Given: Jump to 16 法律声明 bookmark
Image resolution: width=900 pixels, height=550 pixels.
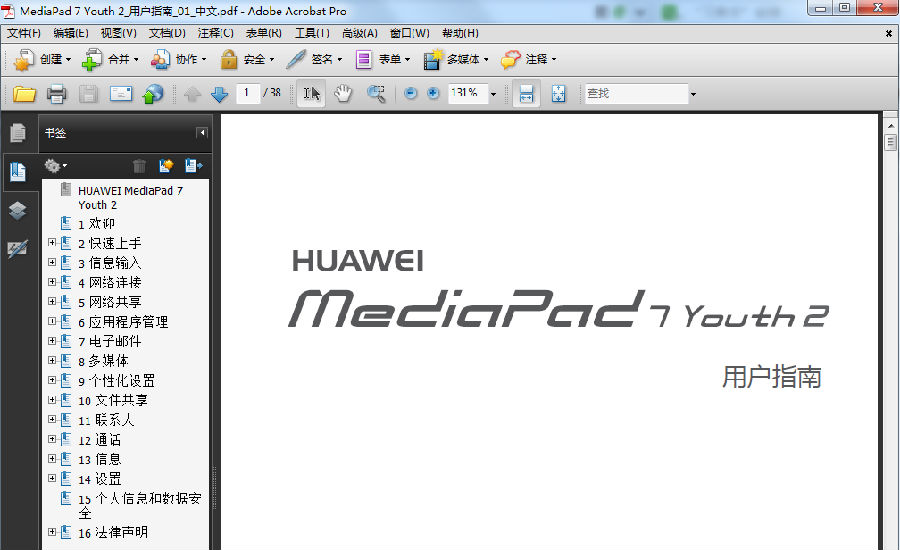Looking at the screenshot, I should (x=113, y=532).
